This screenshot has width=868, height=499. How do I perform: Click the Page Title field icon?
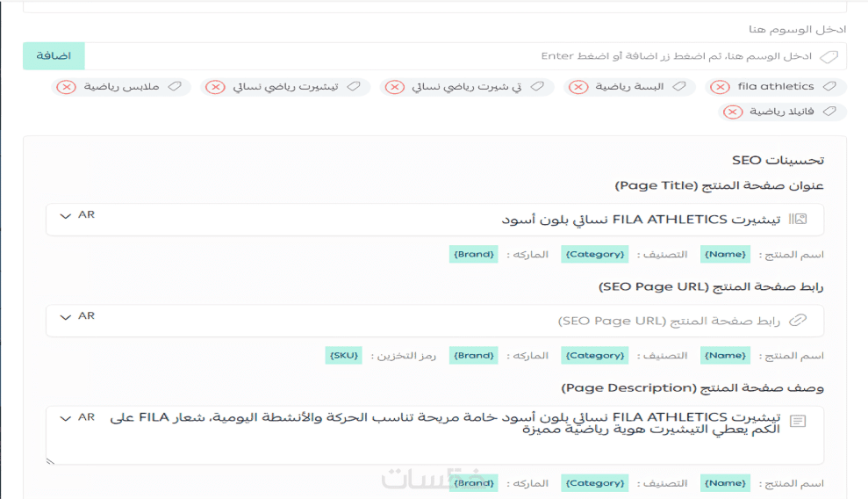click(x=798, y=220)
